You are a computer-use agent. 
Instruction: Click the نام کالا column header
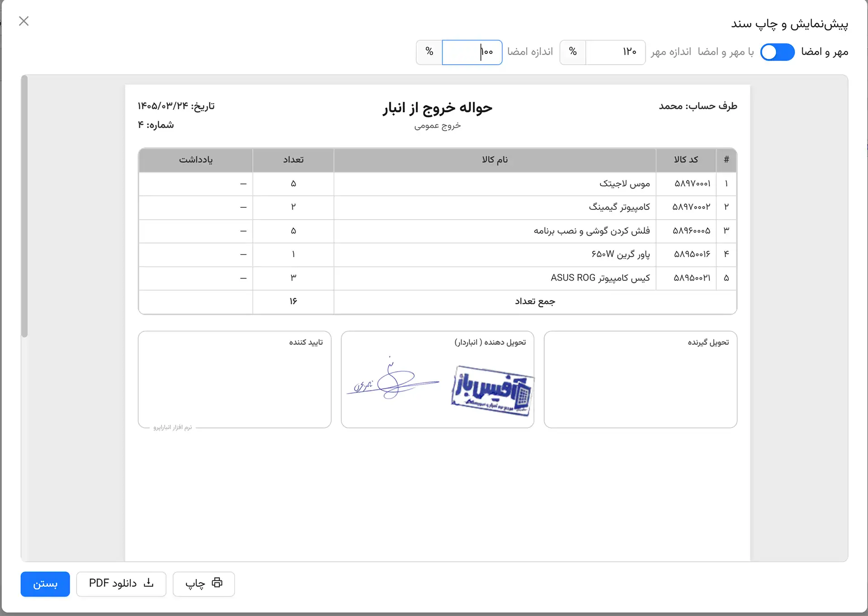495,160
